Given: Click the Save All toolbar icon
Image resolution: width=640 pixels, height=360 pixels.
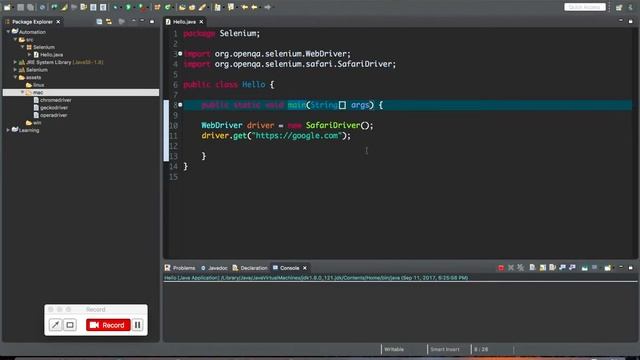Looking at the screenshot, I should (30, 7).
